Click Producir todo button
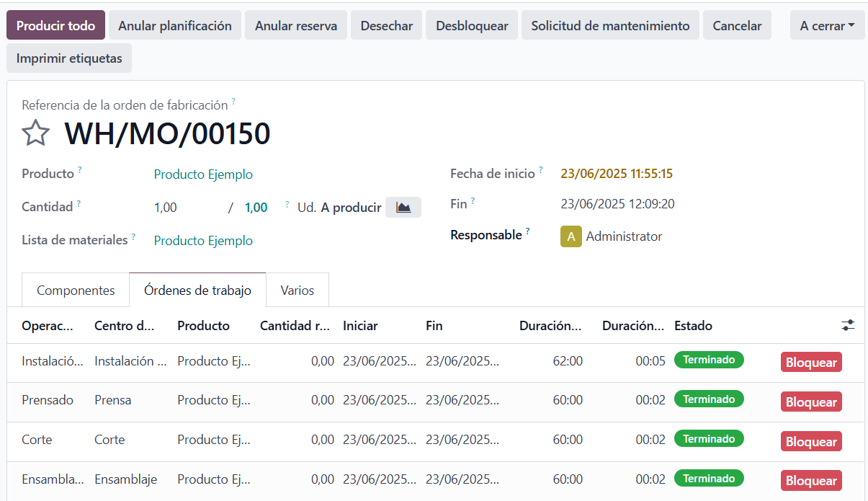This screenshot has width=868, height=501. click(x=55, y=25)
